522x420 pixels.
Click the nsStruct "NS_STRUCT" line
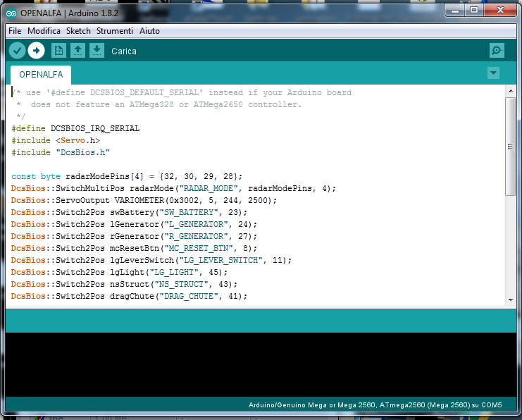[x=124, y=285]
